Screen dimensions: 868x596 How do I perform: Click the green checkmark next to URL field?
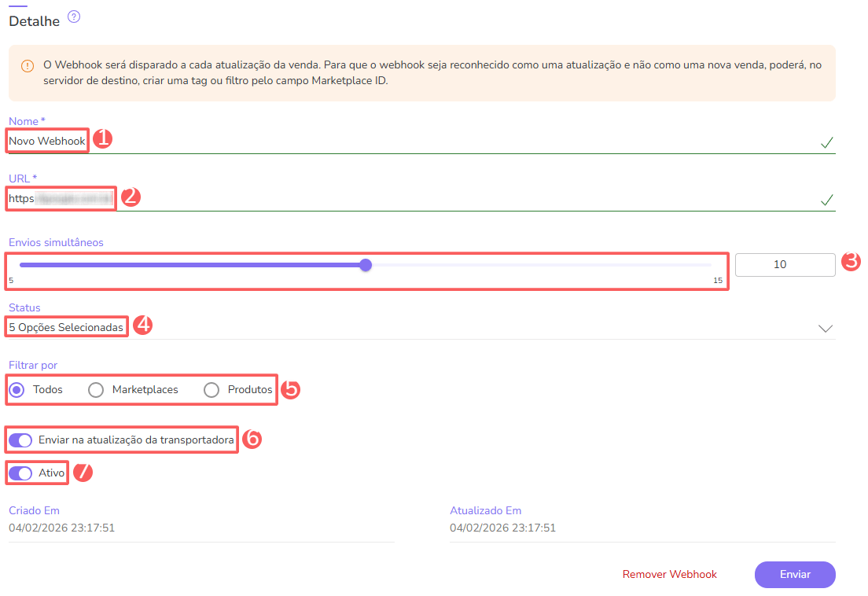(x=826, y=200)
